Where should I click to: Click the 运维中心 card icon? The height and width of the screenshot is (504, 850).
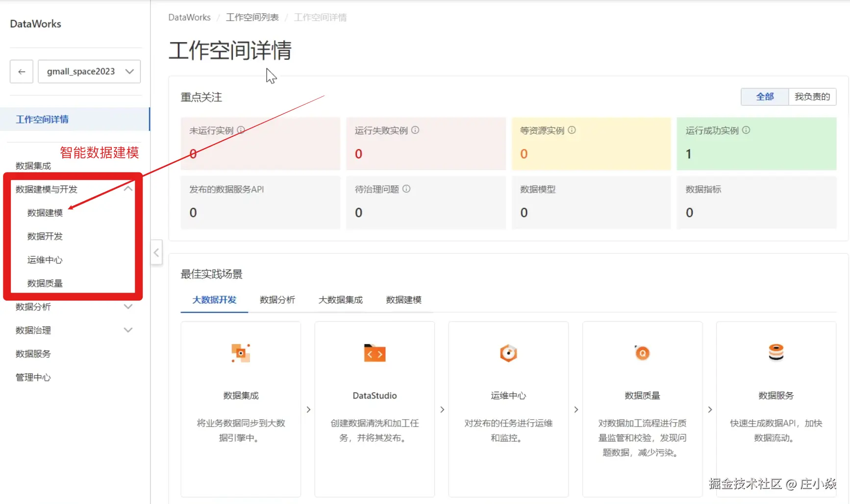coord(508,353)
